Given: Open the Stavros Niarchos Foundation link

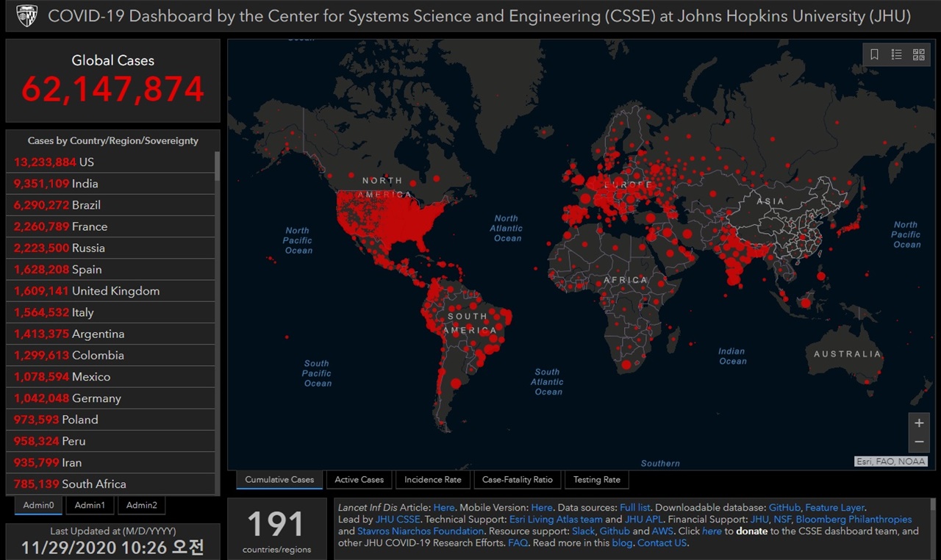Looking at the screenshot, I should pos(421,531).
